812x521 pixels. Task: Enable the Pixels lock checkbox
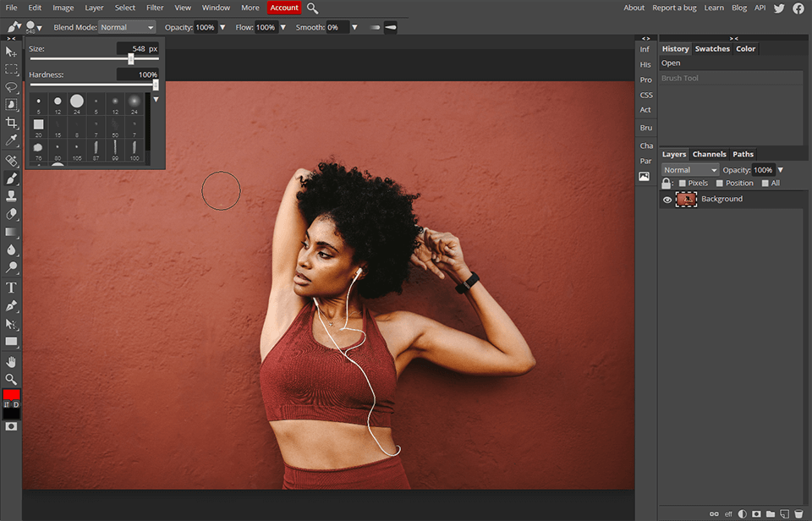tap(683, 183)
